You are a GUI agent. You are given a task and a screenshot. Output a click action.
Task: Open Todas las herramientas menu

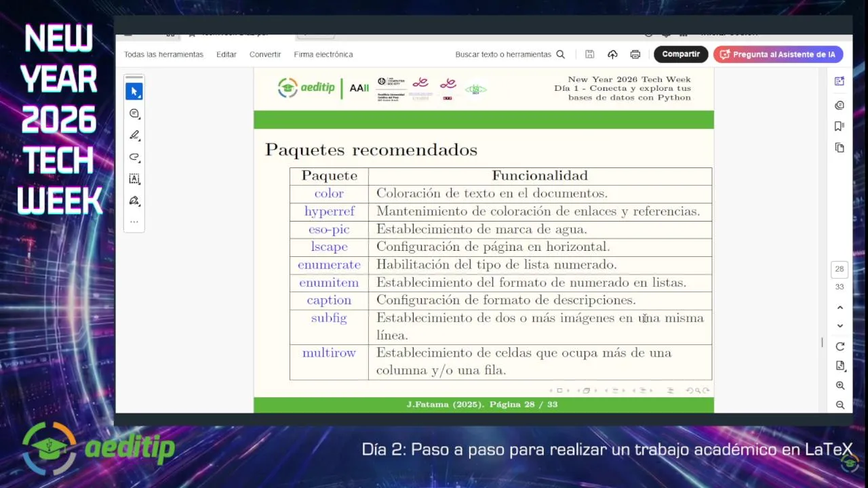pyautogui.click(x=163, y=54)
